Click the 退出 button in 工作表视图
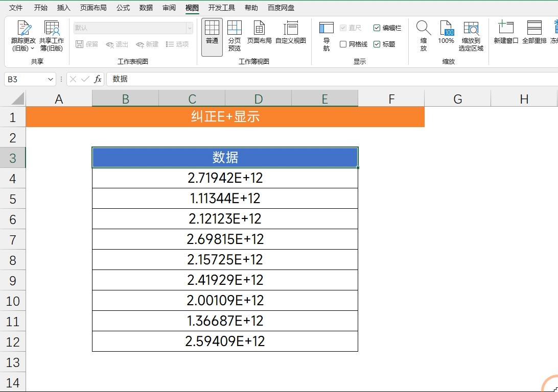The width and height of the screenshot is (558, 392). pyautogui.click(x=117, y=44)
